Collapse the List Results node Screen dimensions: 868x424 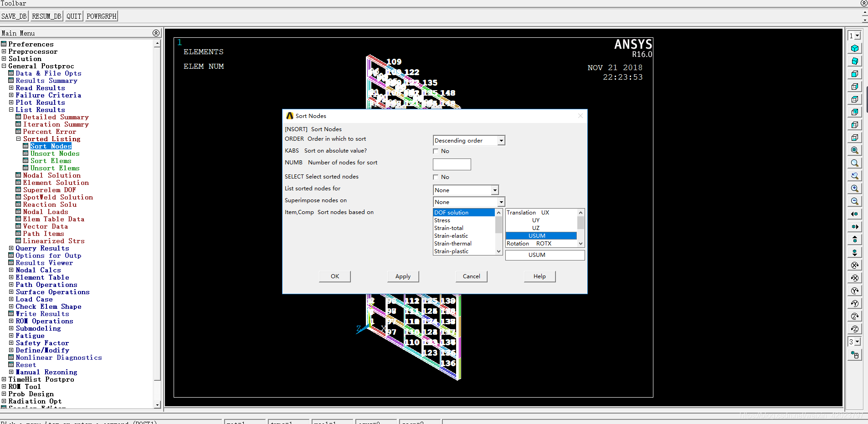coord(11,110)
